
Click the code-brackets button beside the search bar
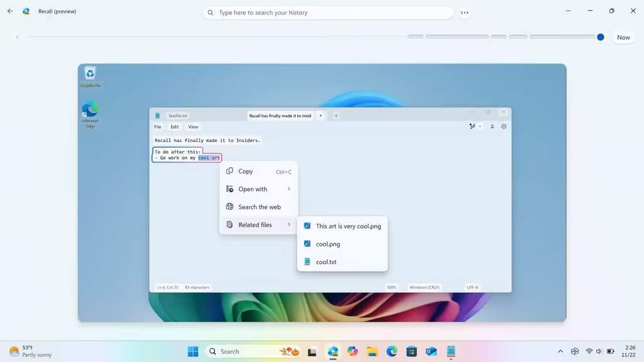(x=464, y=13)
